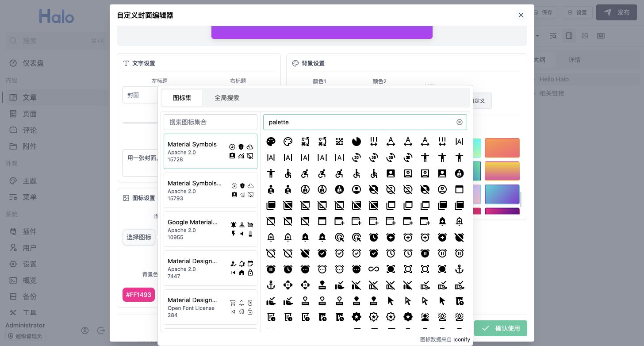Click logout icon beside Administrator

point(101,331)
